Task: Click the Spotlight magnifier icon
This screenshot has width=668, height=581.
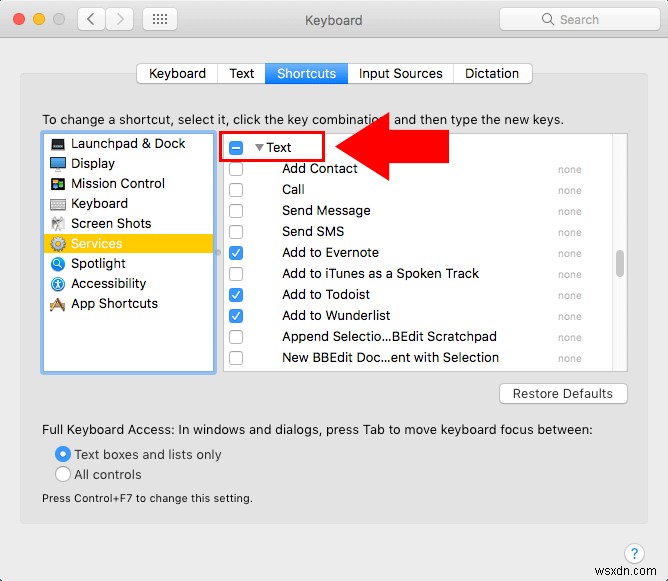Action: tap(58, 264)
